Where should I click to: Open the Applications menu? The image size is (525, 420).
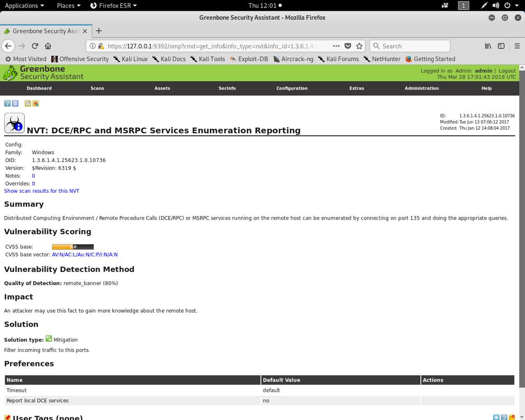[x=24, y=5]
